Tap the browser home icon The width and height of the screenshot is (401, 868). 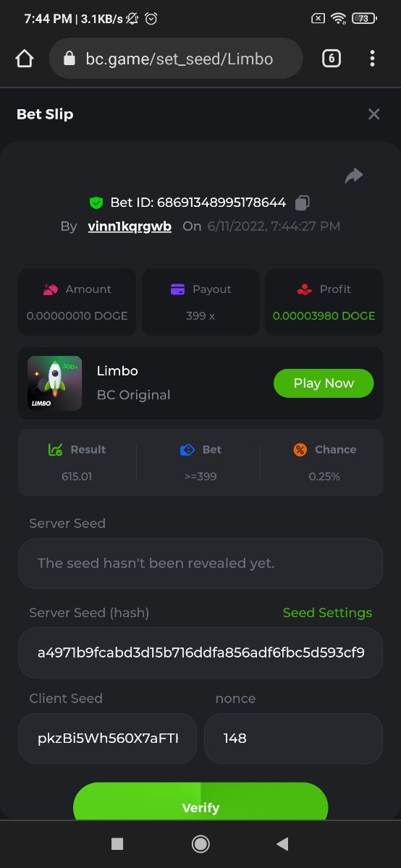click(x=25, y=59)
